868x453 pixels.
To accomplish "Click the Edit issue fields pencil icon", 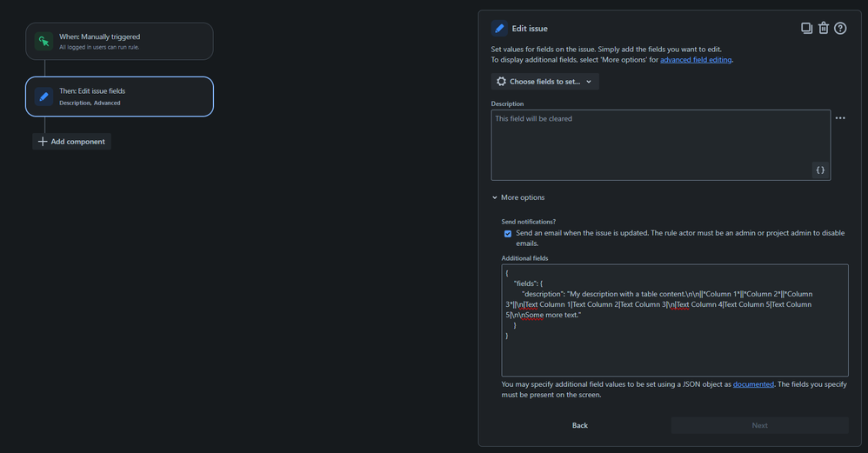I will pos(43,97).
